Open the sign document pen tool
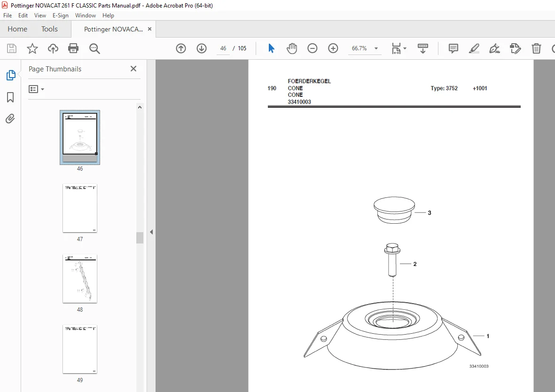 pyautogui.click(x=494, y=48)
